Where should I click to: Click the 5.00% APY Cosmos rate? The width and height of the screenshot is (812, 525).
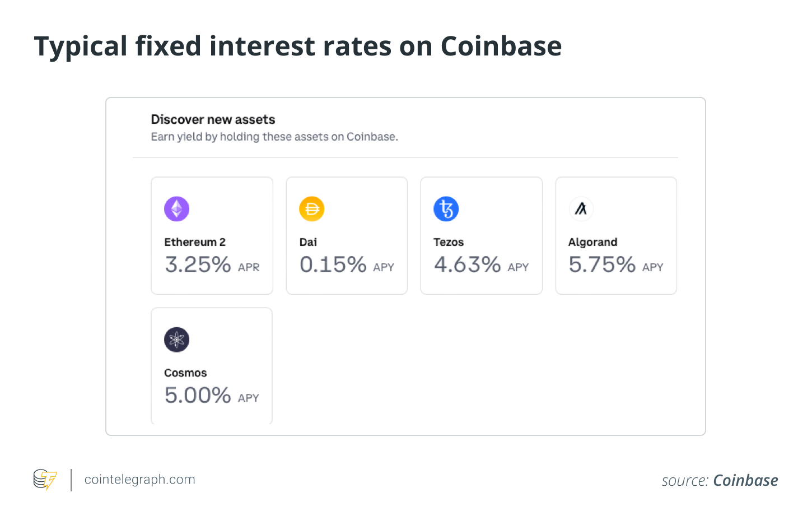click(211, 396)
